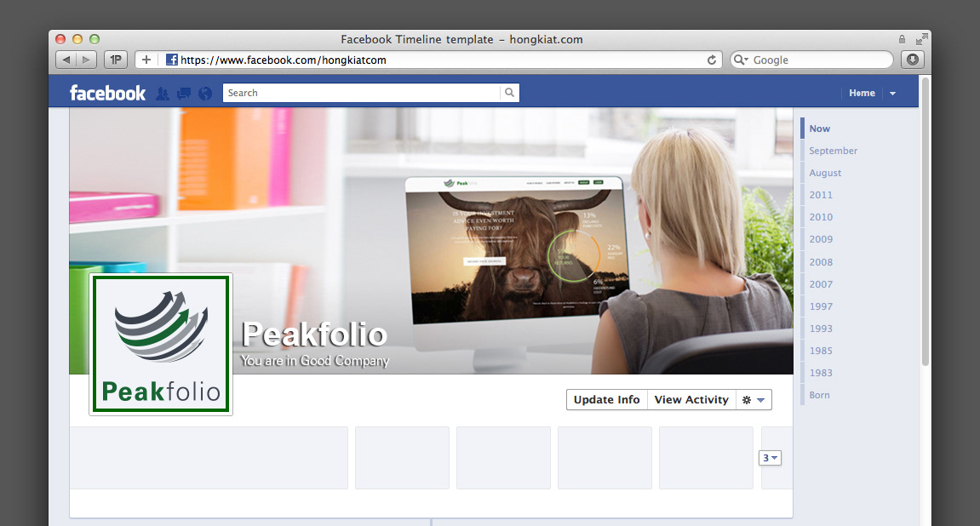Jump to 2010 on the timeline
The image size is (980, 526).
point(821,217)
